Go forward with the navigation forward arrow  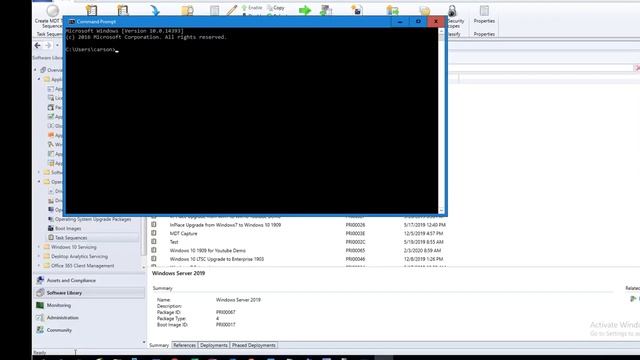(48, 45)
